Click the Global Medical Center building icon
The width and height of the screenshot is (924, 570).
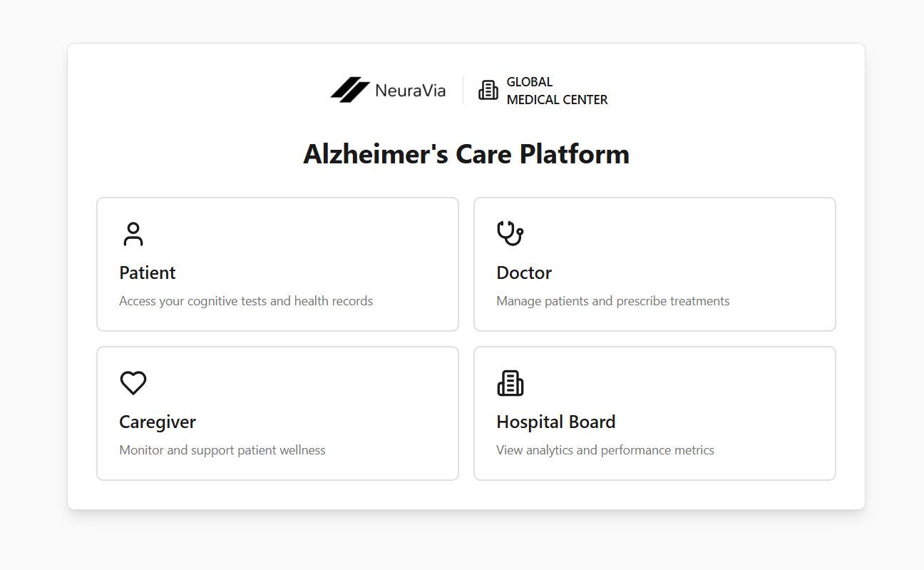tap(488, 90)
